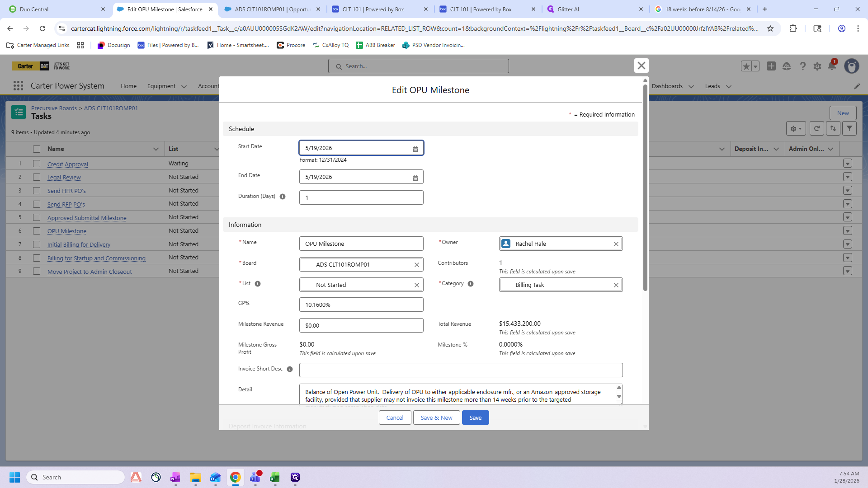
Task: Click the Category field info icon
Action: [x=471, y=284]
